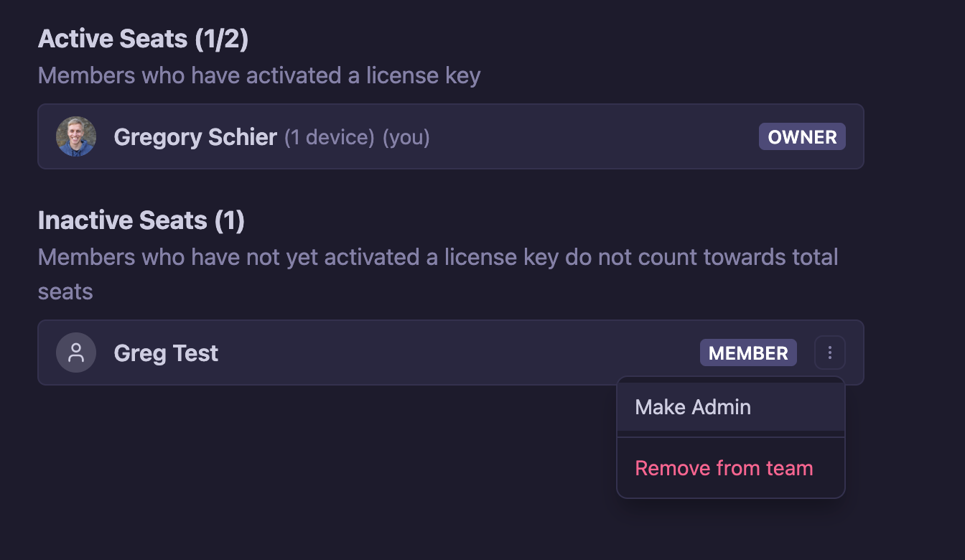Click the not yet activated description text

pyautogui.click(x=438, y=257)
